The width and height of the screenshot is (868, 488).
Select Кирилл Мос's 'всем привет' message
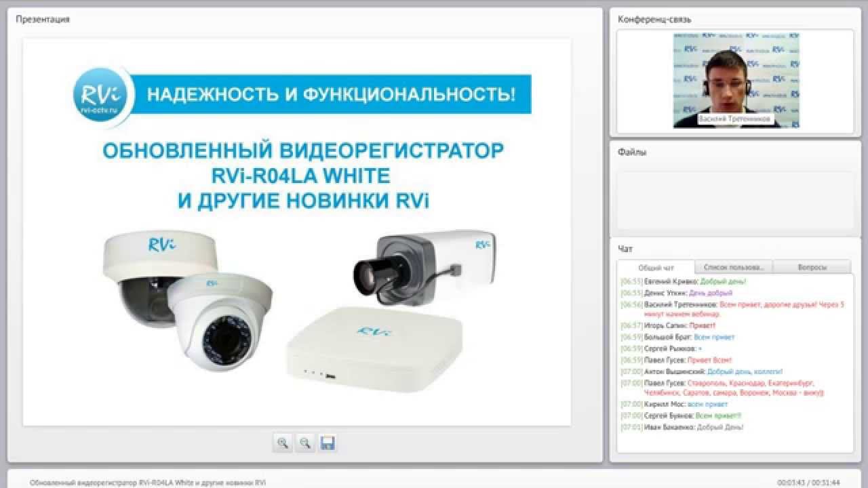pyautogui.click(x=674, y=404)
